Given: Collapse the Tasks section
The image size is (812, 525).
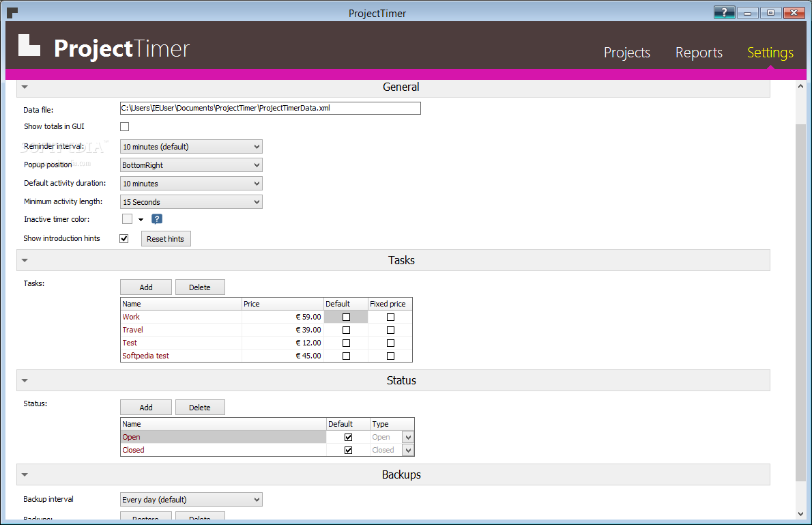Looking at the screenshot, I should [x=25, y=260].
